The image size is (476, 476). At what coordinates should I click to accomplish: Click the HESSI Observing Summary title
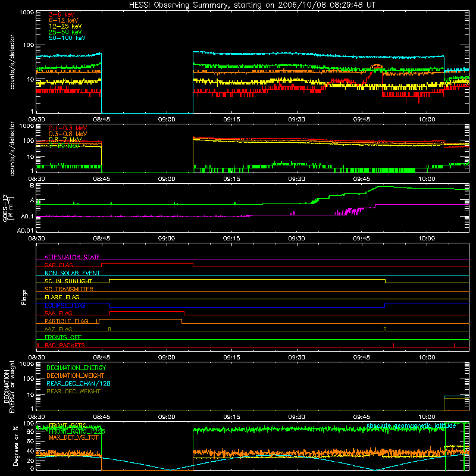click(252, 5)
